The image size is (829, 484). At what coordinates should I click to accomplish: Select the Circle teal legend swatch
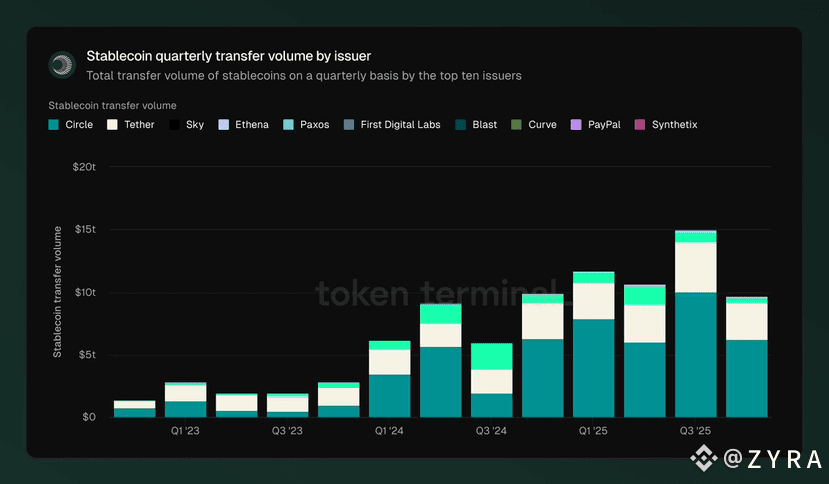click(x=53, y=125)
